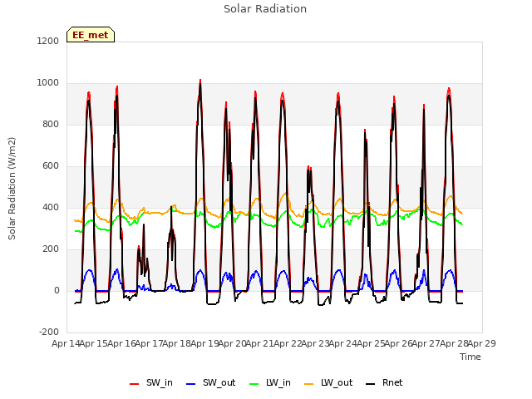The width and height of the screenshot is (532, 399).
Task: Click the 1000 y-axis tick label
Action: click(48, 83)
